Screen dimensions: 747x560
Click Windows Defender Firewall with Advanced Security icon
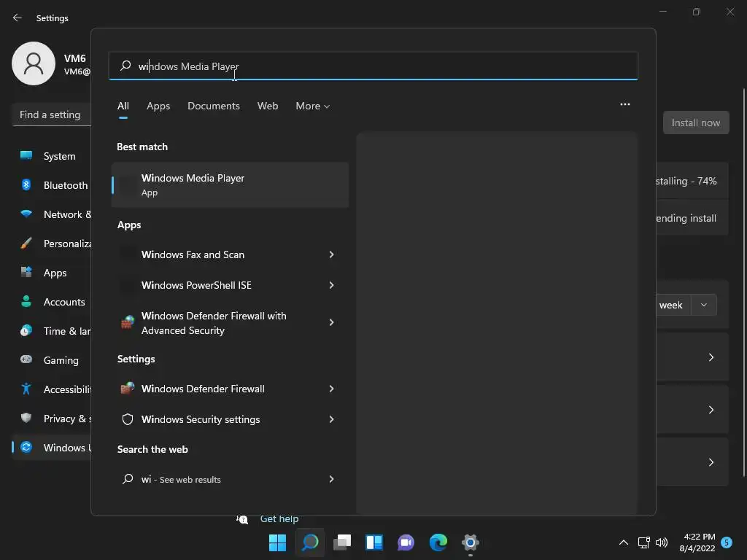127,322
